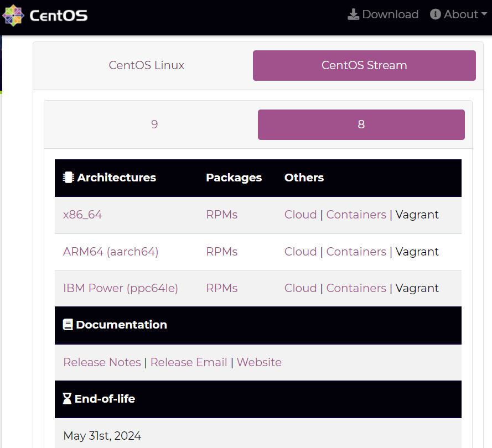Screen dimensions: 492x448
Task: Click the Documentation book icon
Action: pyautogui.click(x=68, y=325)
